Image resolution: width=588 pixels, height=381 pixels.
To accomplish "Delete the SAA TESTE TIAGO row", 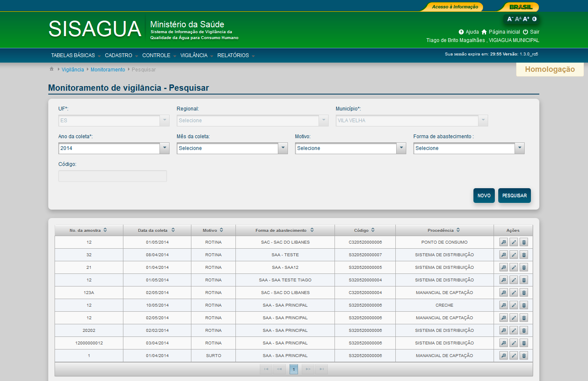I will 524,280.
